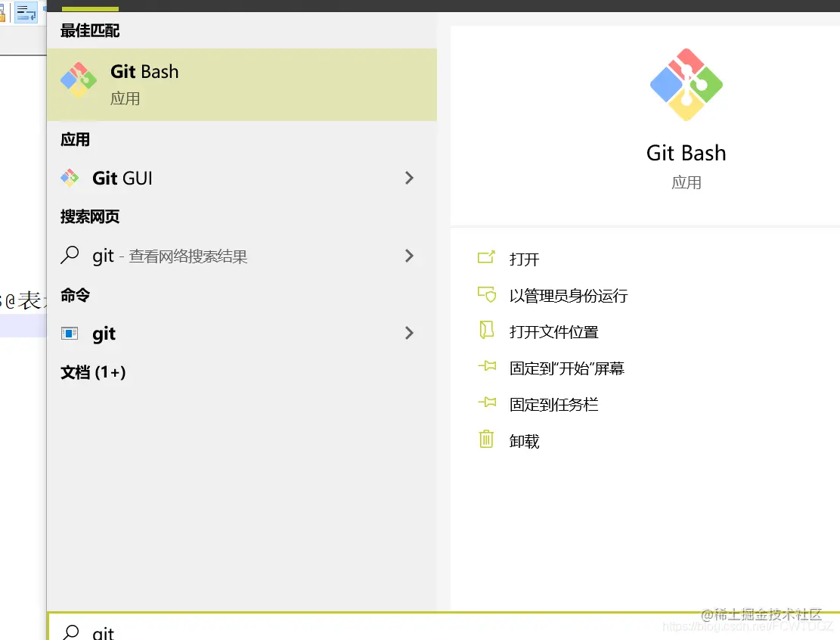Click the magnifier icon beside web search result

tap(70, 255)
